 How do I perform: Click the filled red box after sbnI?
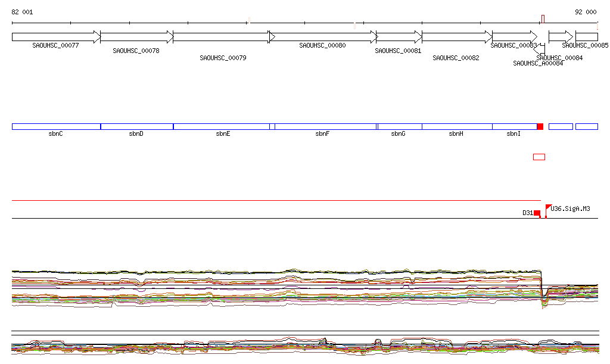tap(540, 126)
